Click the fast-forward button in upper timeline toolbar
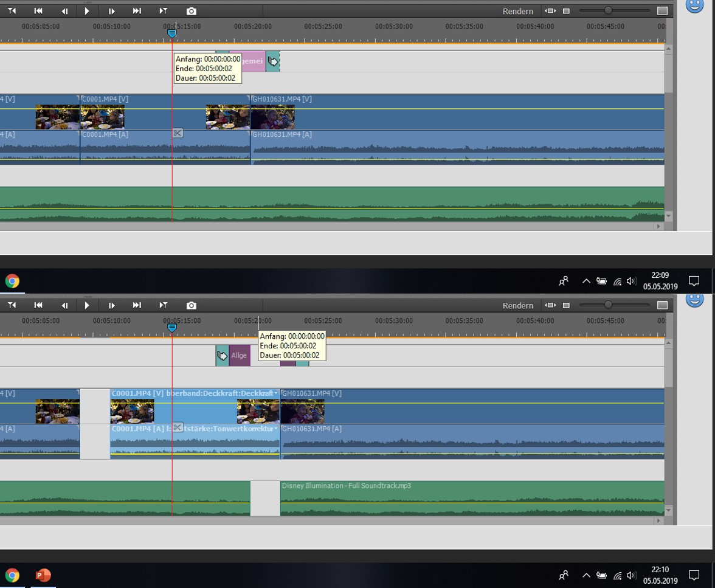Viewport: 715px width, 588px height. (x=137, y=11)
